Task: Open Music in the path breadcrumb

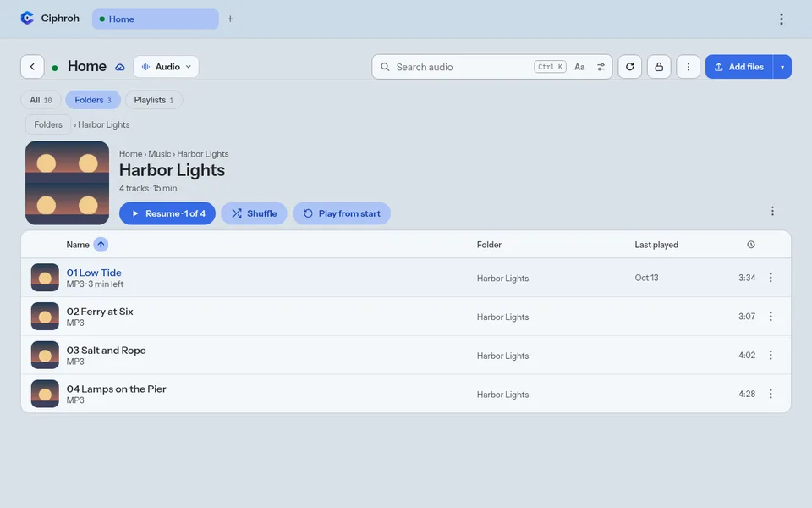Action: 160,154
